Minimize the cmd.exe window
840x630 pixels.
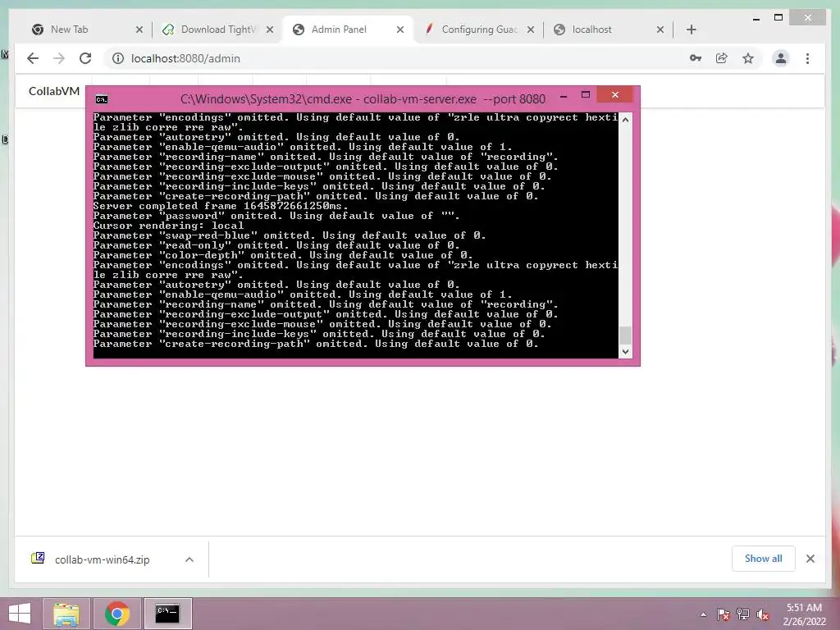tap(564, 97)
